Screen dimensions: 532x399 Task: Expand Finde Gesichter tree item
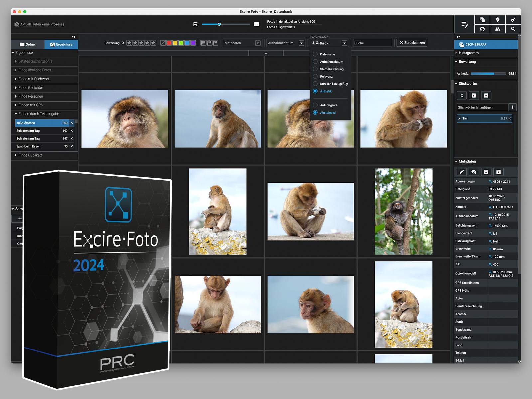[x=31, y=88]
